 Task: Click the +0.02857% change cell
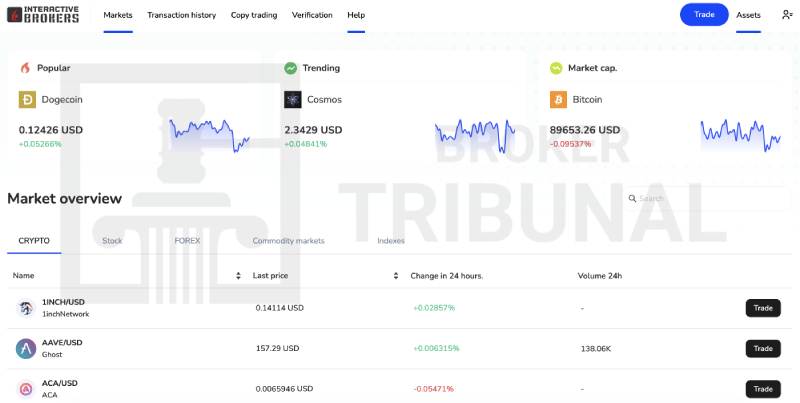click(x=434, y=308)
